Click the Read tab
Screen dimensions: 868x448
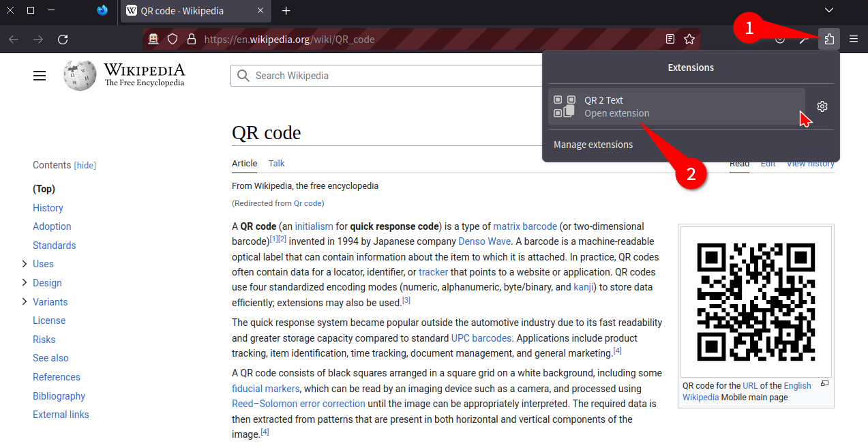pos(739,164)
